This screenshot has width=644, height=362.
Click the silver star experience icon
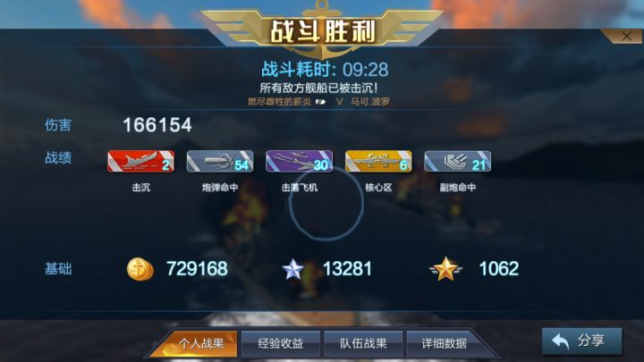pyautogui.click(x=293, y=269)
